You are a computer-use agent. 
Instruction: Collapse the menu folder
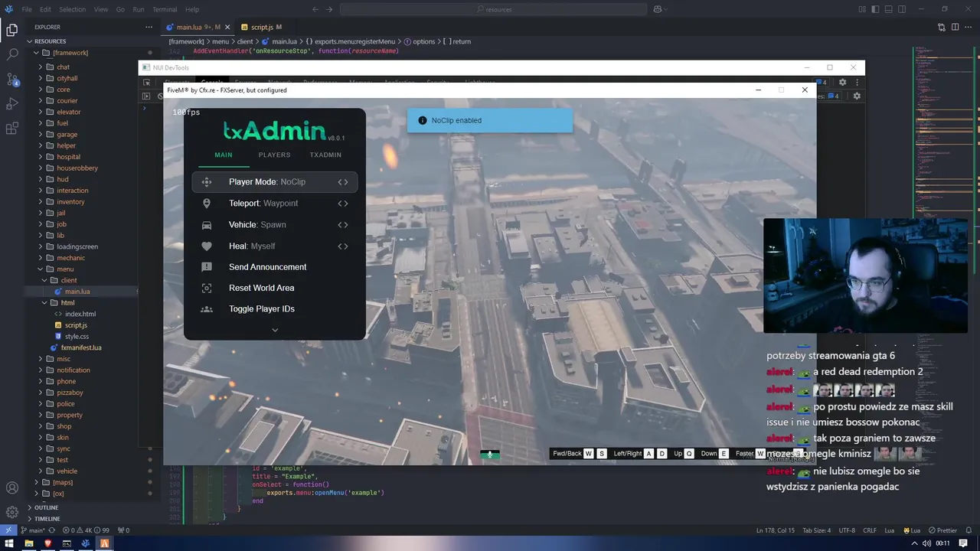coord(41,269)
